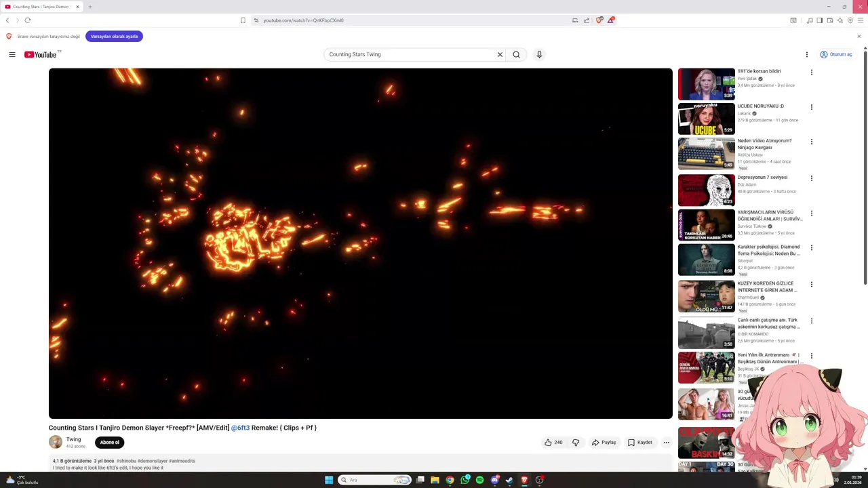The width and height of the screenshot is (868, 488).
Task: Dismiss the default browser notification bar
Action: (x=859, y=36)
